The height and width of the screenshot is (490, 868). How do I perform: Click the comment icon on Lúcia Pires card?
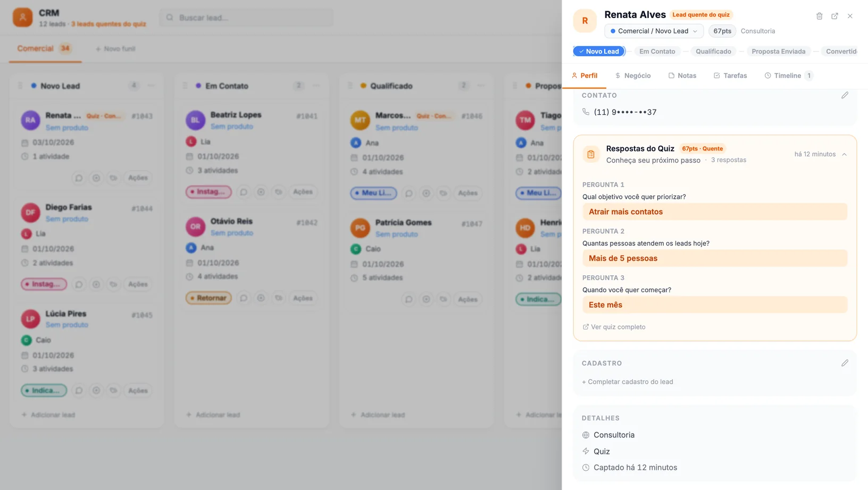[x=79, y=391]
